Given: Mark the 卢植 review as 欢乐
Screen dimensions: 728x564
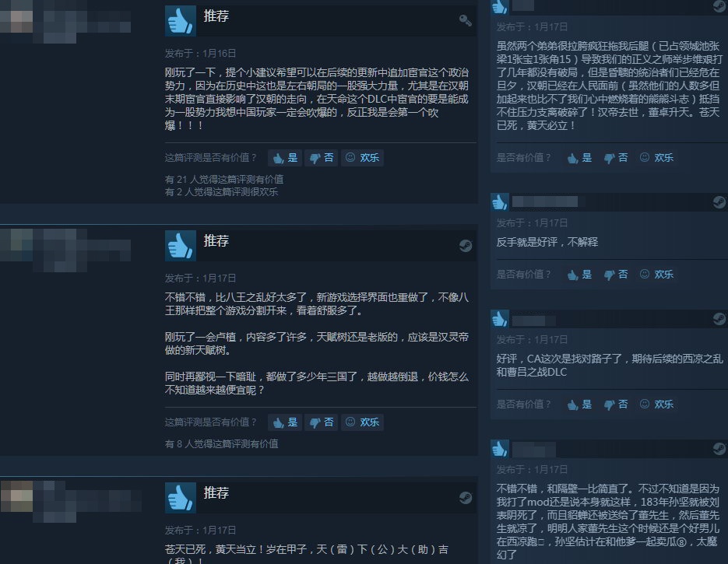Looking at the screenshot, I should [362, 422].
